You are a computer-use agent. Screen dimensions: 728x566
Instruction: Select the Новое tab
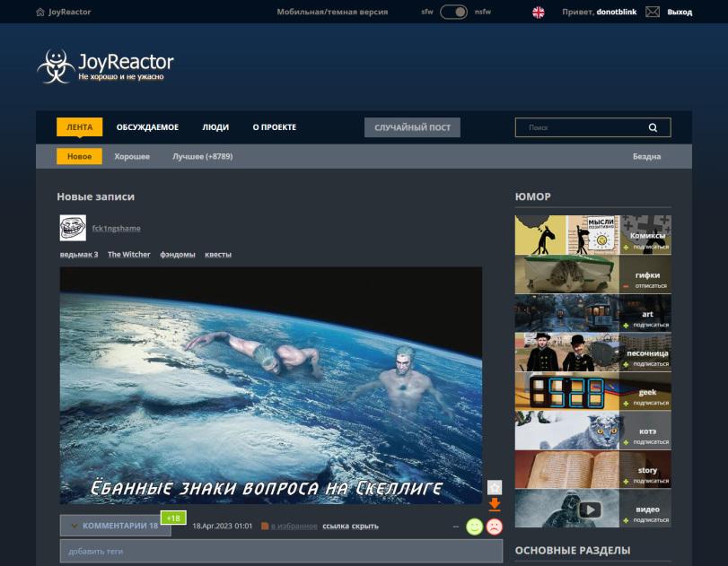coord(79,156)
